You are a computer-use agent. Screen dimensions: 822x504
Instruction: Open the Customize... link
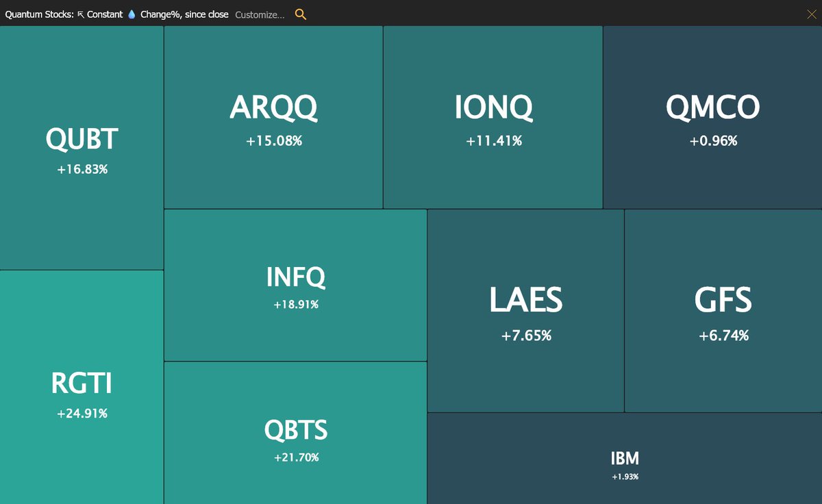coord(260,14)
